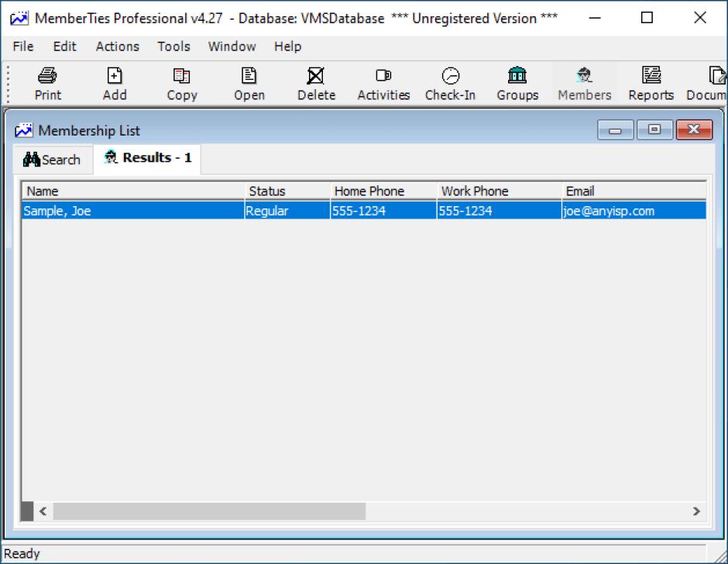Close the Membership List inner window
The width and height of the screenshot is (728, 564).
(693, 130)
